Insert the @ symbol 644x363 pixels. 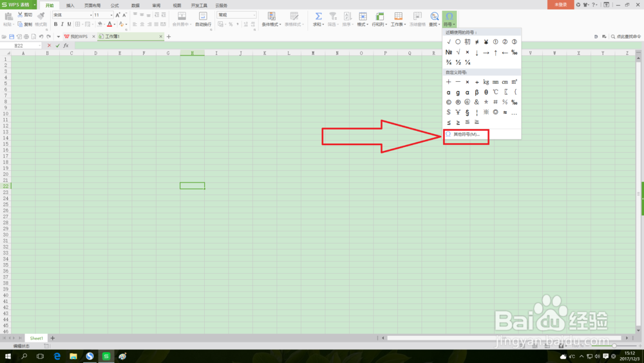468,102
